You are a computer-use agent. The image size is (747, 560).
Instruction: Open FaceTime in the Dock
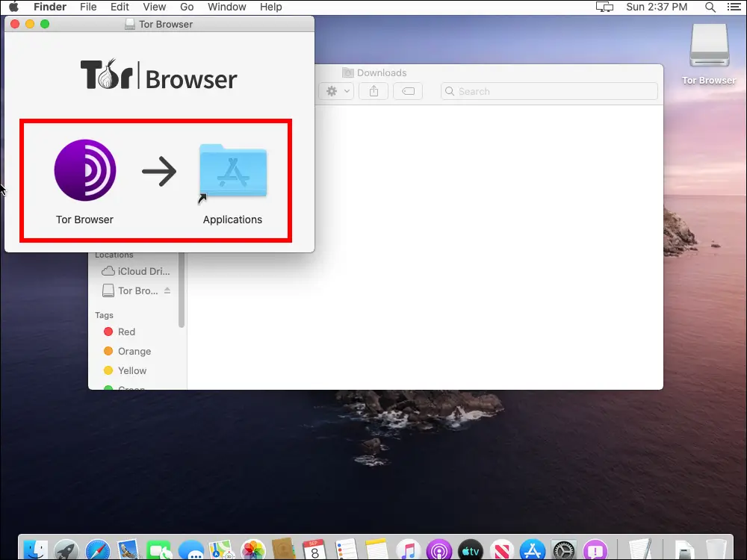pyautogui.click(x=160, y=551)
